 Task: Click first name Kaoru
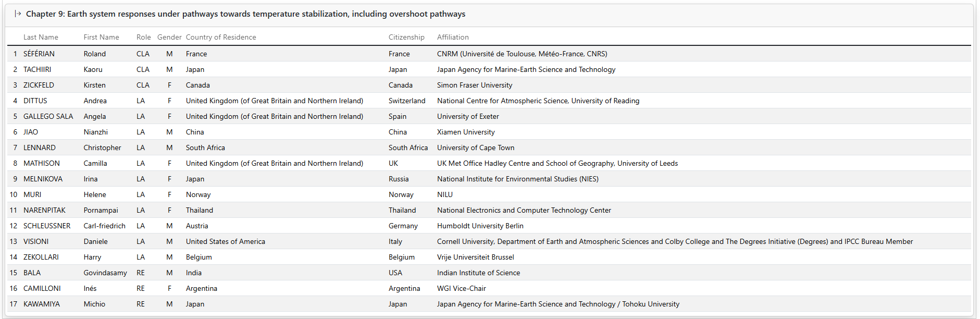coord(93,69)
